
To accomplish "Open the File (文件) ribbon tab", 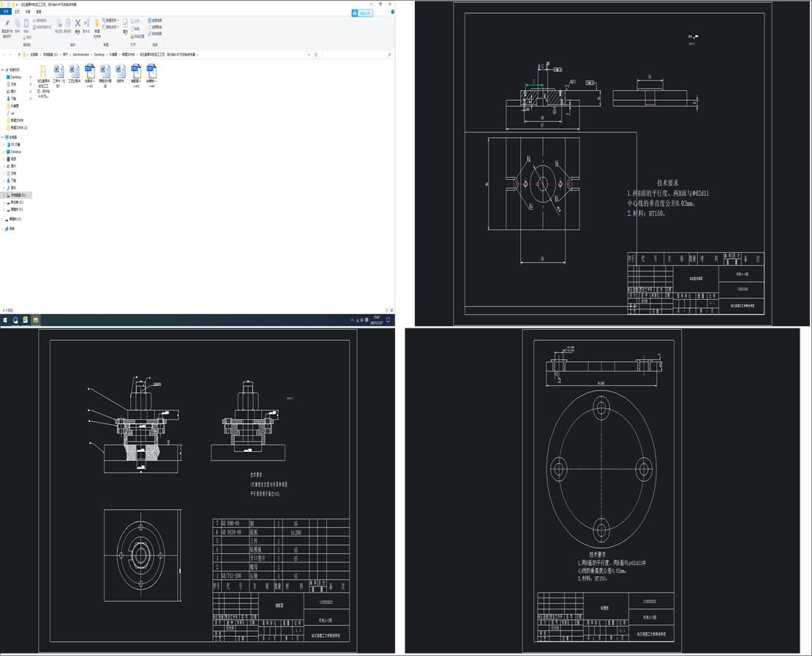I will point(6,12).
